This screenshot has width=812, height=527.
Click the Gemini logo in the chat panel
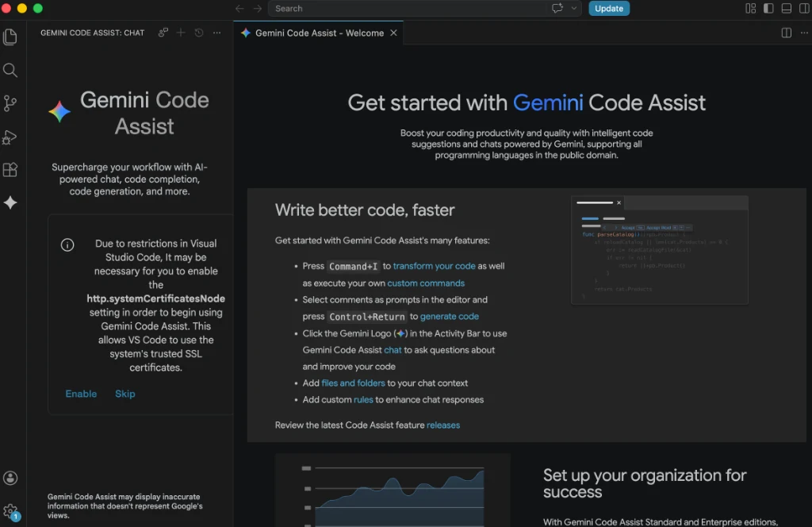[59, 111]
